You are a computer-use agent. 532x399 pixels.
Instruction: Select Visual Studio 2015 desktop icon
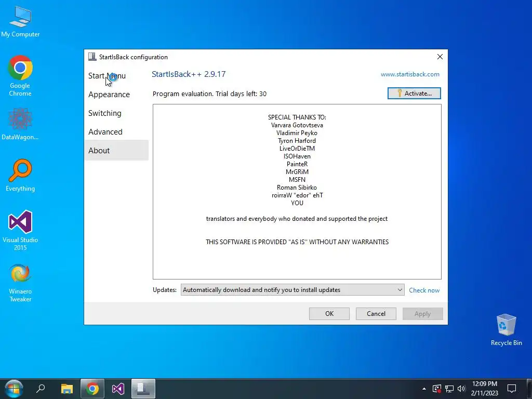tap(20, 231)
